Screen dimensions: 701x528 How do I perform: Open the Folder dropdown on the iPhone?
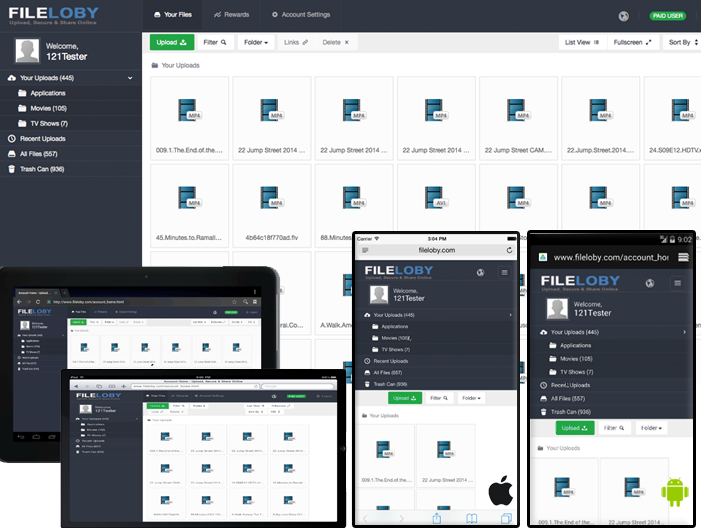point(471,398)
